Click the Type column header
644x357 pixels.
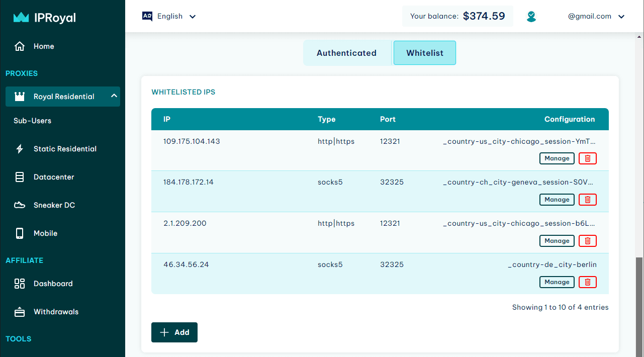(x=326, y=119)
